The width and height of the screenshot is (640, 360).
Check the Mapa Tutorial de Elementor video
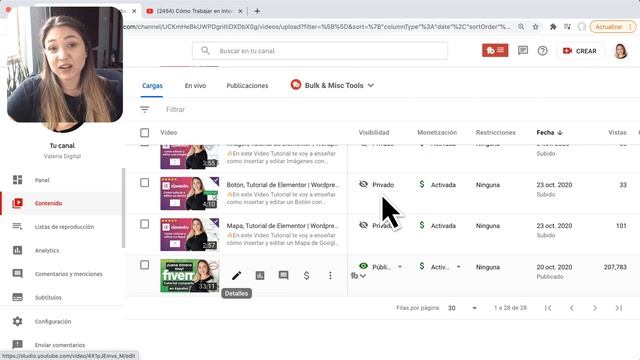(144, 224)
